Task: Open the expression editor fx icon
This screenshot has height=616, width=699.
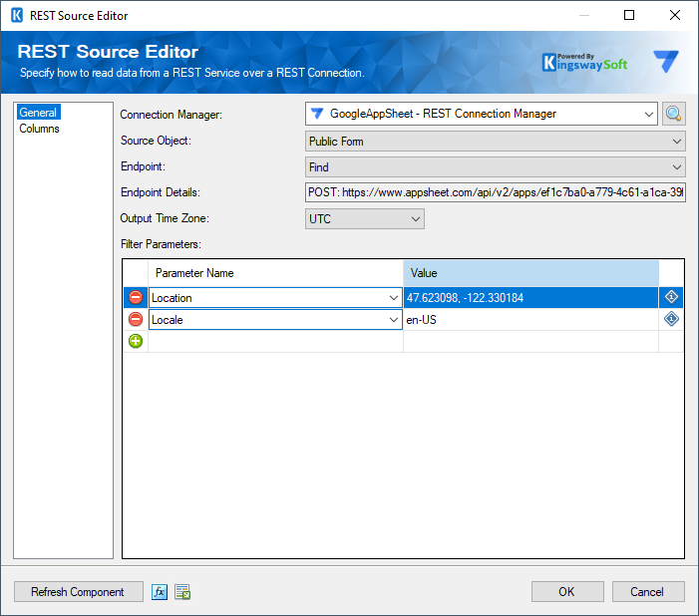Action: click(160, 592)
